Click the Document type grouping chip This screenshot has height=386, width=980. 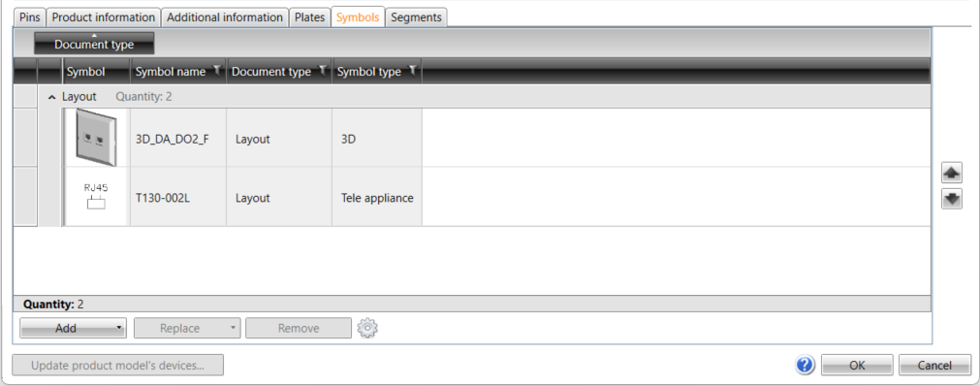[94, 44]
